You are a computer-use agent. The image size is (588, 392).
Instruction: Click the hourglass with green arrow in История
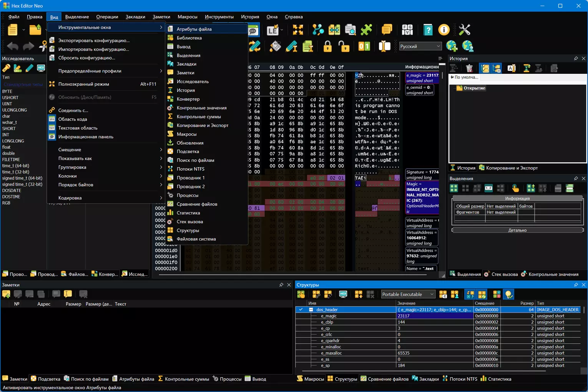pos(527,68)
